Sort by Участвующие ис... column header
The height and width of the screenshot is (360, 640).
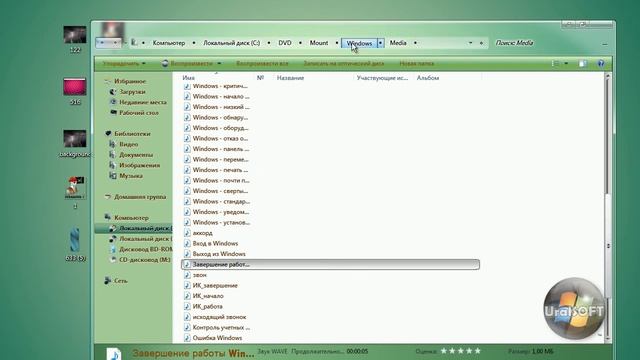point(382,78)
